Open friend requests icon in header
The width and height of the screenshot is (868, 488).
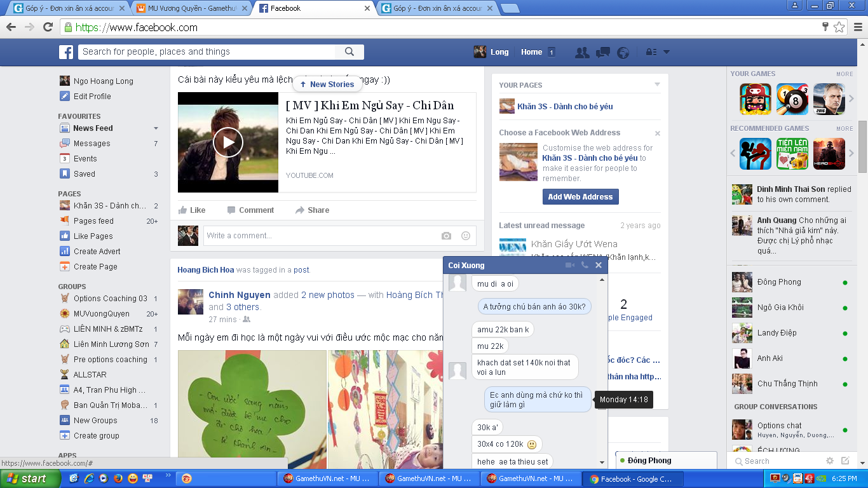[582, 53]
